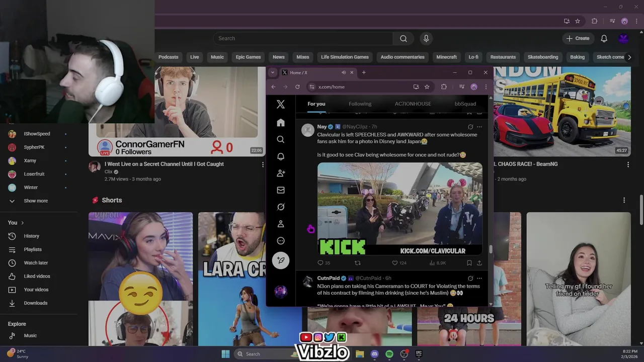Image resolution: width=644 pixels, height=362 pixels.
Task: Open three-dot menu on Nay's post
Action: click(479, 127)
